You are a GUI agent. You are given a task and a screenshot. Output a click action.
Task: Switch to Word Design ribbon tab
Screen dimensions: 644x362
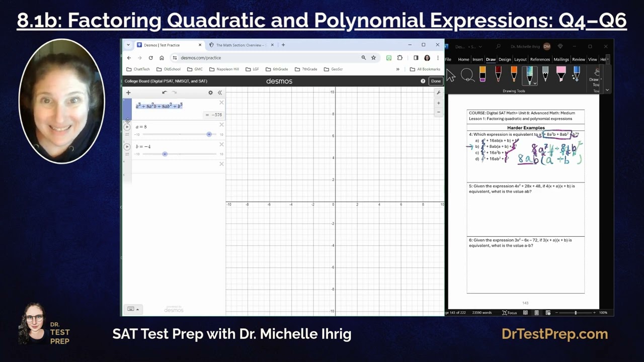click(504, 59)
